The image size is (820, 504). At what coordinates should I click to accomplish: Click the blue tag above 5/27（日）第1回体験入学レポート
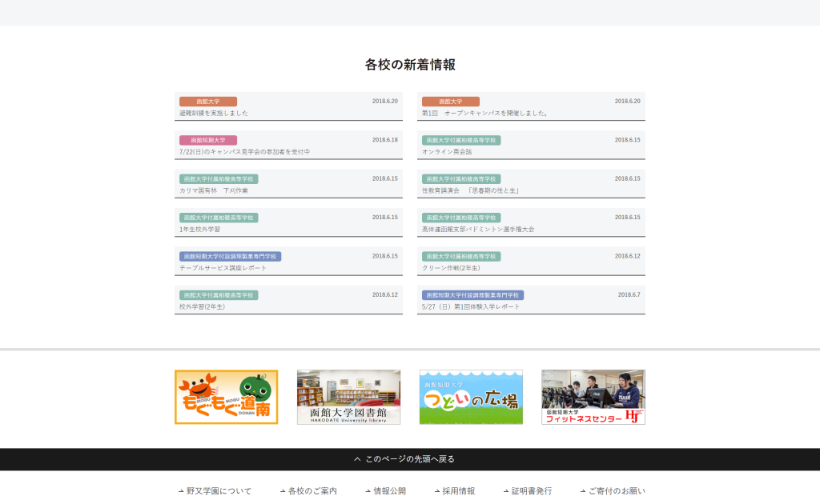point(472,295)
